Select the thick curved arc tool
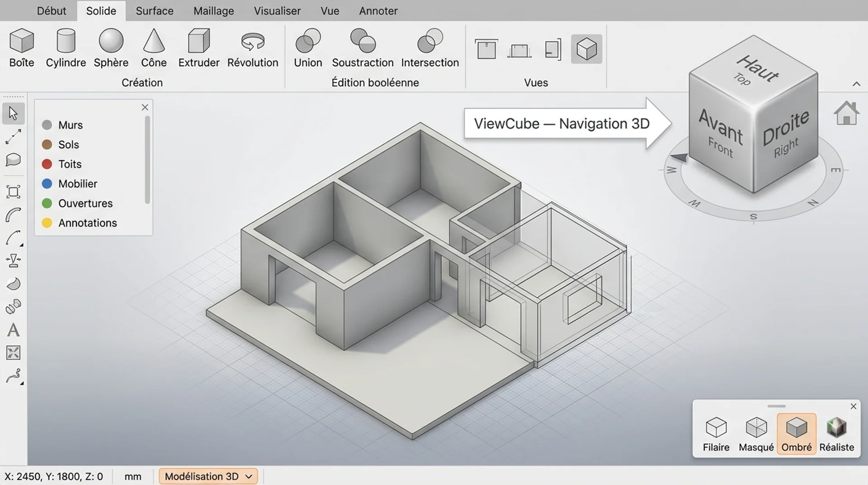The height and width of the screenshot is (485, 868). point(13,215)
